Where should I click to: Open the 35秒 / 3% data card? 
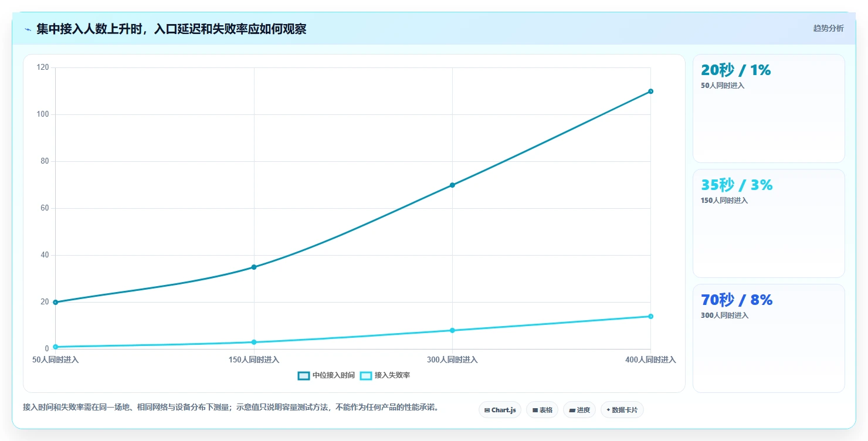point(768,223)
